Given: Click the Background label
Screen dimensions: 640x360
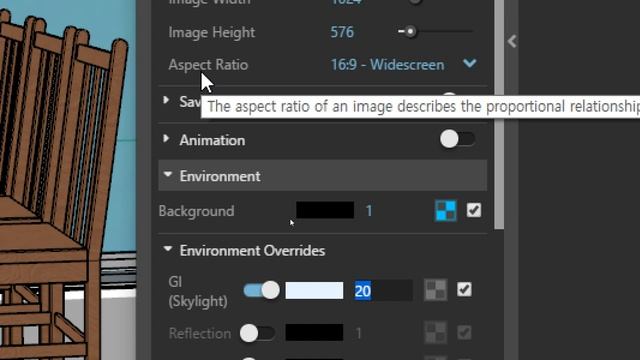Looking at the screenshot, I should (196, 211).
